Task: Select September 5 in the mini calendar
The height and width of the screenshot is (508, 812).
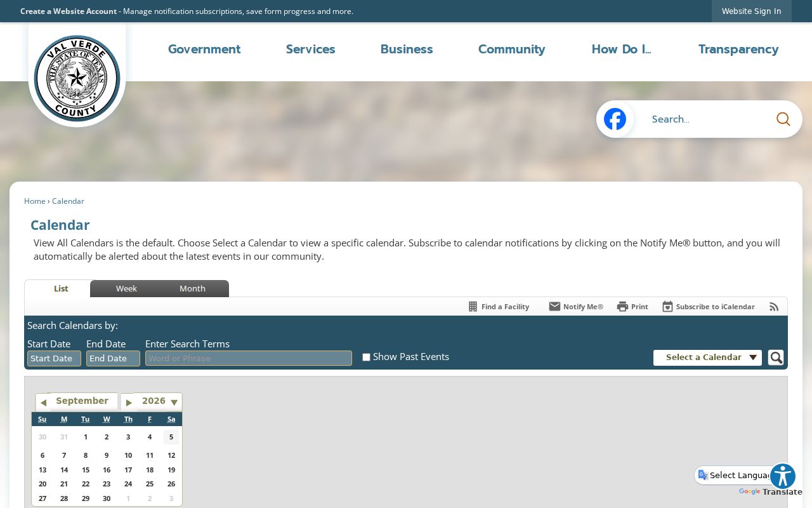Action: pos(171,437)
